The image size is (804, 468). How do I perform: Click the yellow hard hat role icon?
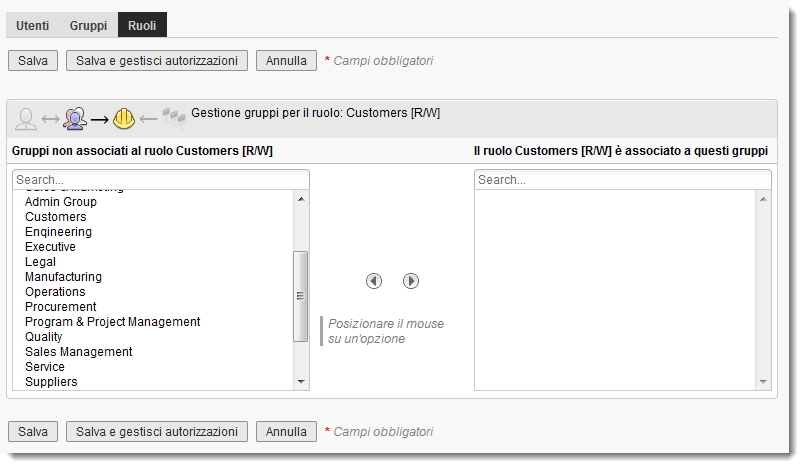coord(124,119)
